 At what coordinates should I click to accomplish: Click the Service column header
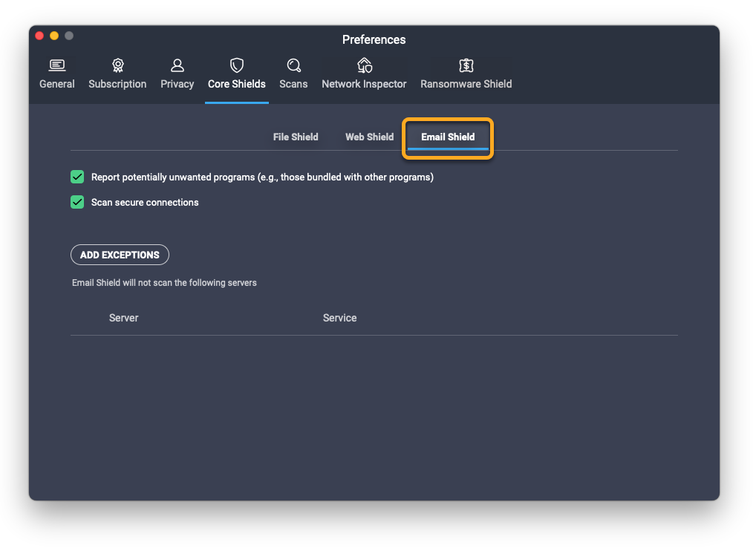coord(339,318)
